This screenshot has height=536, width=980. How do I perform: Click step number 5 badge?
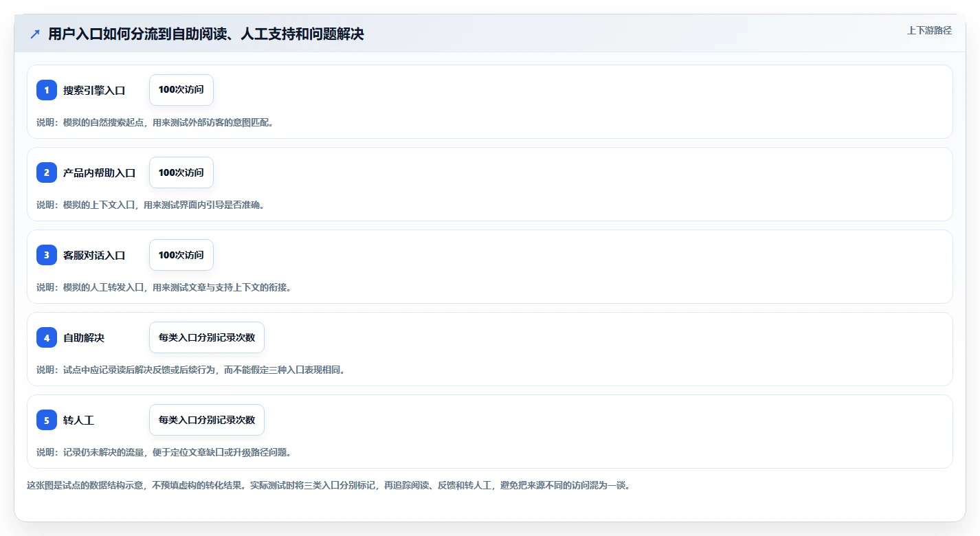[x=47, y=420]
